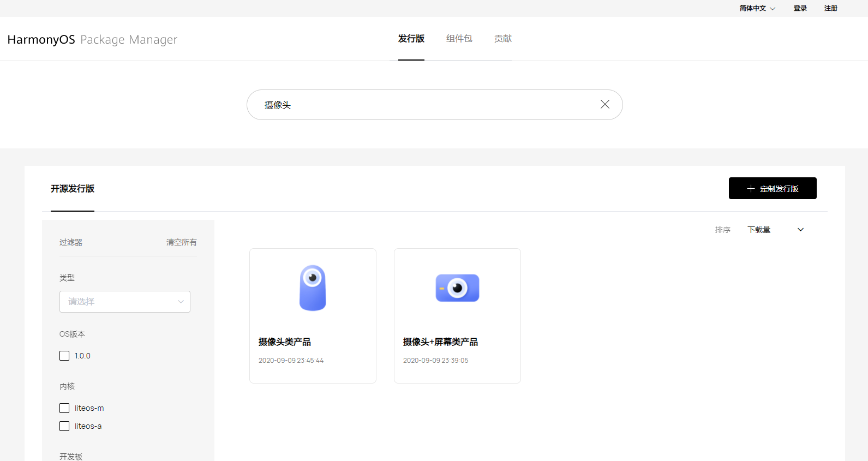This screenshot has width=868, height=461.
Task: Click the date 2020-09-09 23:39:05
Action: point(436,361)
